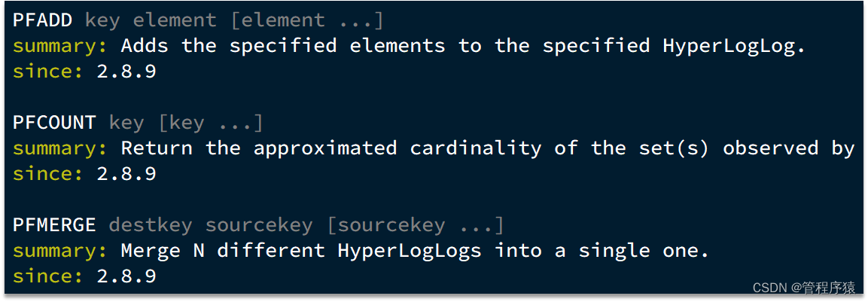Click the 'since:' label under PFADD
This screenshot has height=302, width=868.
pos(48,72)
